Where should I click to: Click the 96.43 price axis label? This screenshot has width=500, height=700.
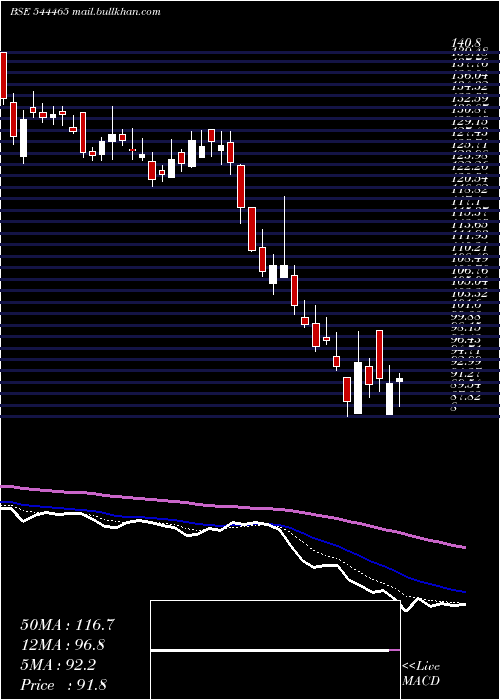click(472, 339)
